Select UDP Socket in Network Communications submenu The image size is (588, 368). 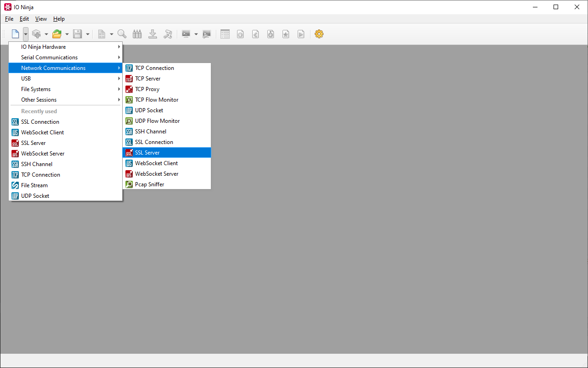point(167,110)
